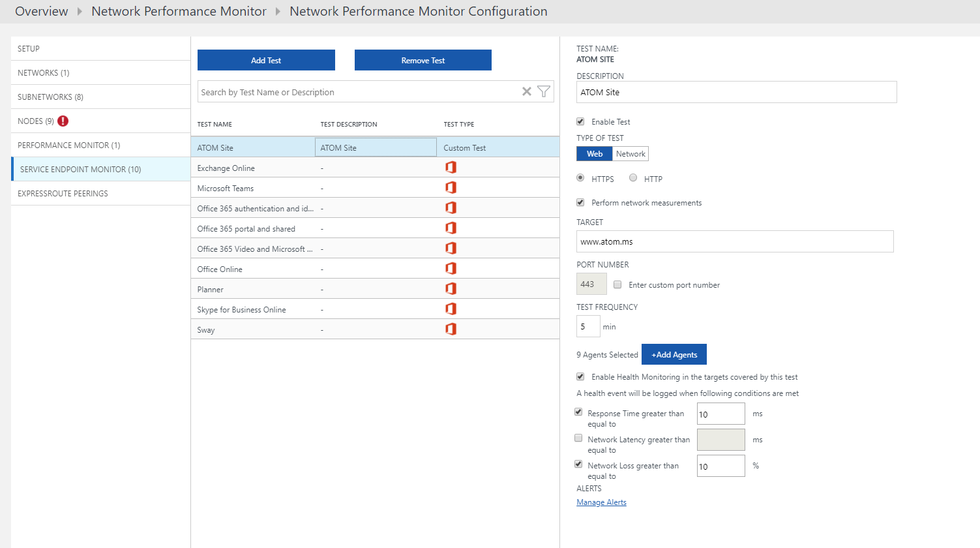Click the Office icon in Office 365 authentication row
980x548 pixels.
(x=451, y=208)
